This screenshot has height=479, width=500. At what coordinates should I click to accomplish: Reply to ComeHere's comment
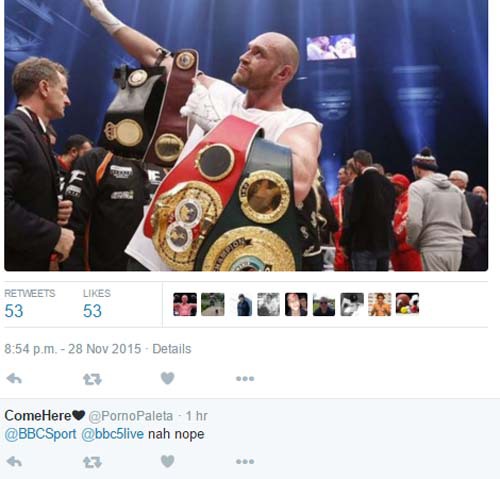(14, 462)
